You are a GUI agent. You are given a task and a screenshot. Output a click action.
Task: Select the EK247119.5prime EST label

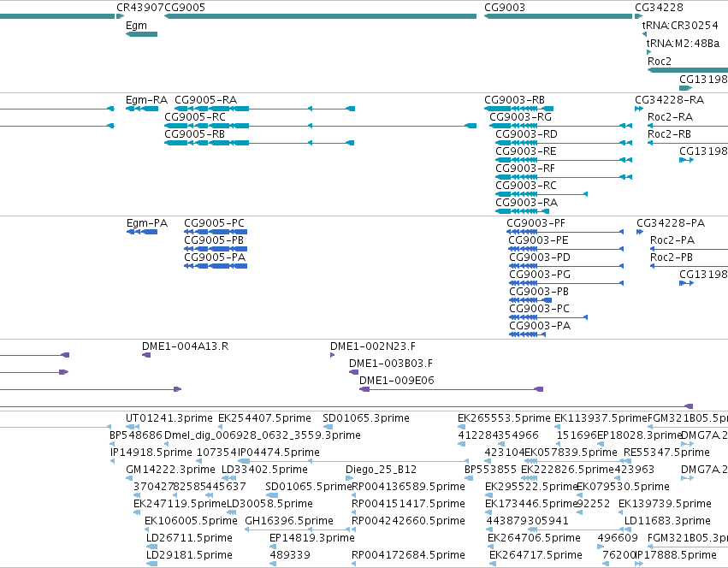(x=180, y=504)
